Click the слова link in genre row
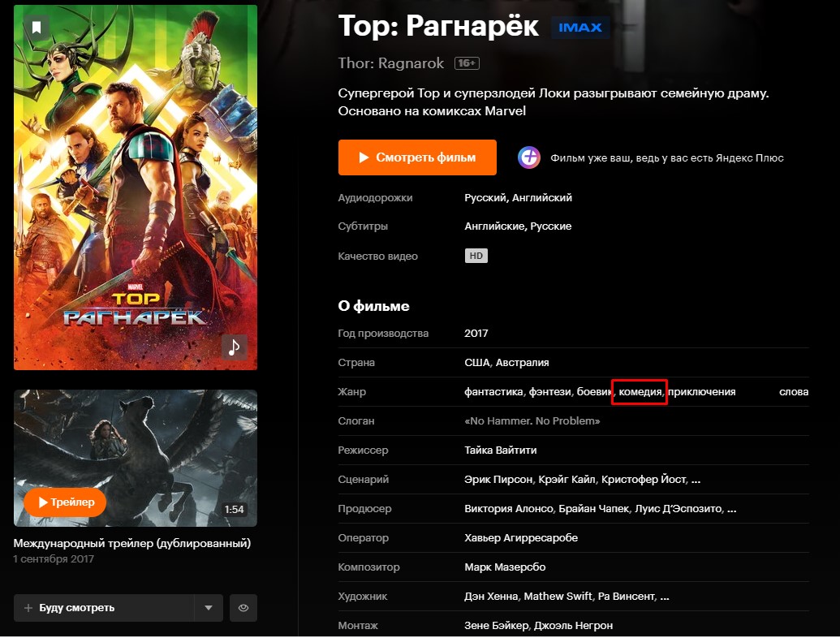840x638 pixels. pyautogui.click(x=794, y=391)
